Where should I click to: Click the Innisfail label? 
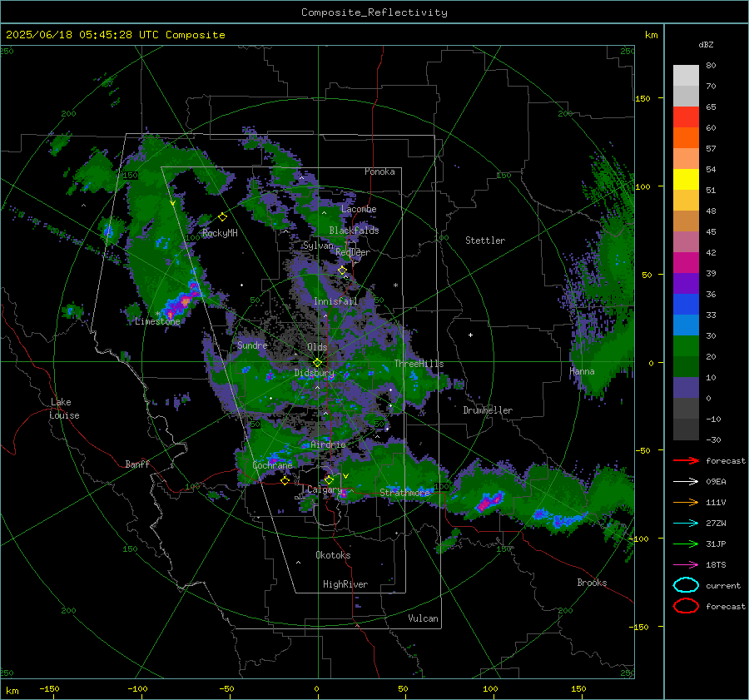click(335, 301)
